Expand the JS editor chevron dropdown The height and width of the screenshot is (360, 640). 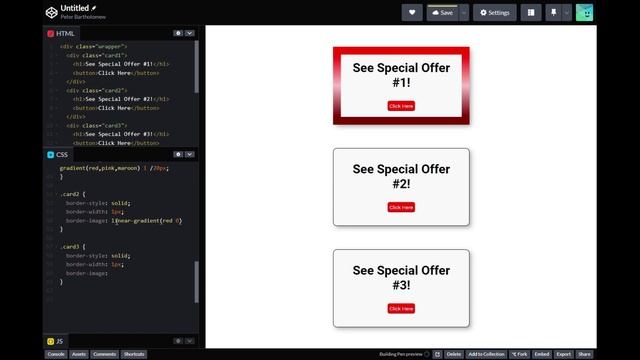pos(190,341)
